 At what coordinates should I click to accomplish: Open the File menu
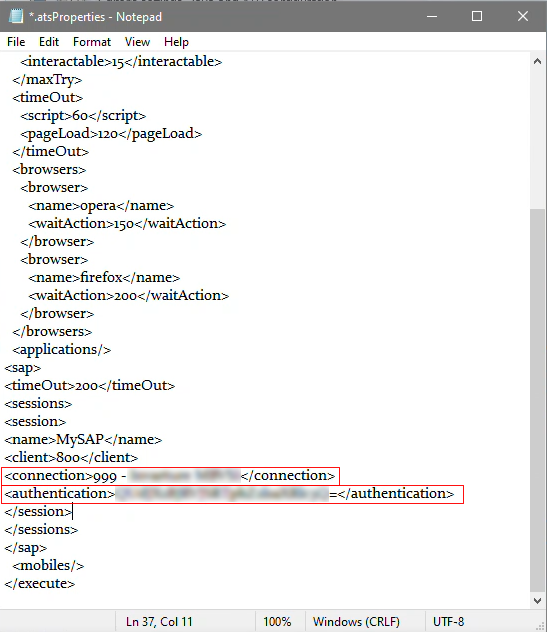[x=16, y=42]
